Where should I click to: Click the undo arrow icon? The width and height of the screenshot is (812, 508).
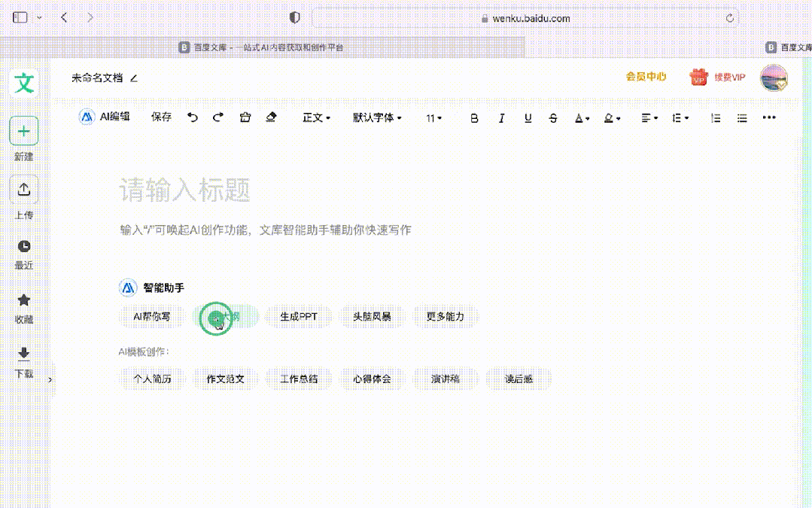193,117
